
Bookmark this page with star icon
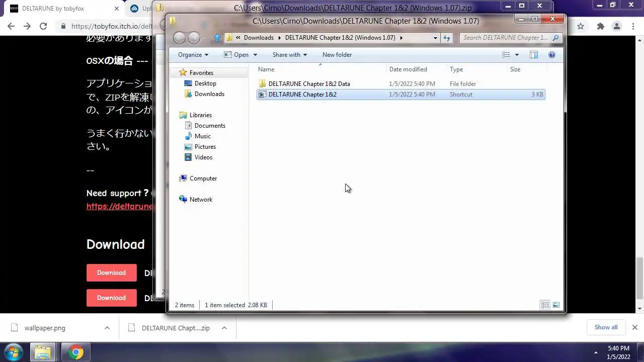pyautogui.click(x=581, y=26)
